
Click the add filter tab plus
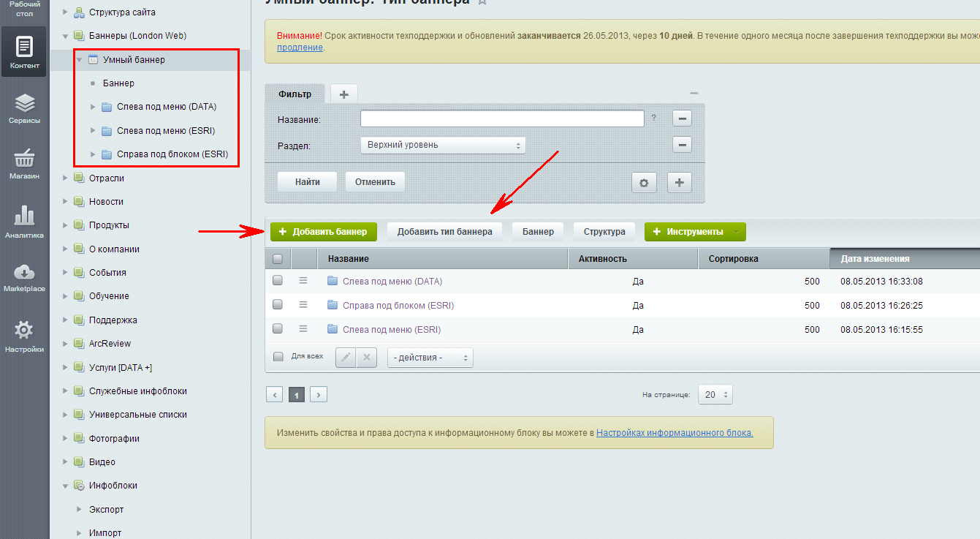tap(343, 94)
